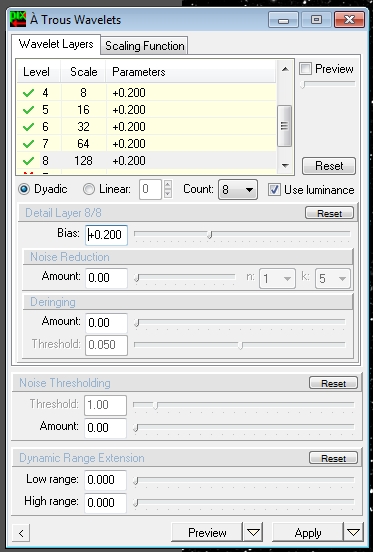Viewport: 373px width, 552px height.
Task: Enable the Preview checkbox
Action: click(305, 69)
